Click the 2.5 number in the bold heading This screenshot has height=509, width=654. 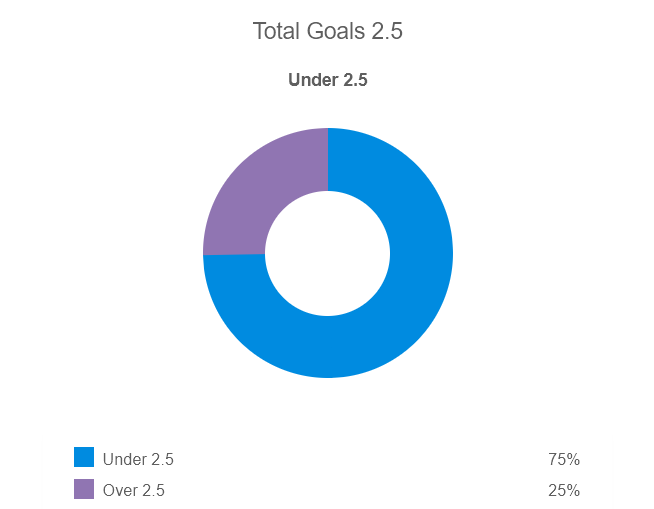click(354, 80)
